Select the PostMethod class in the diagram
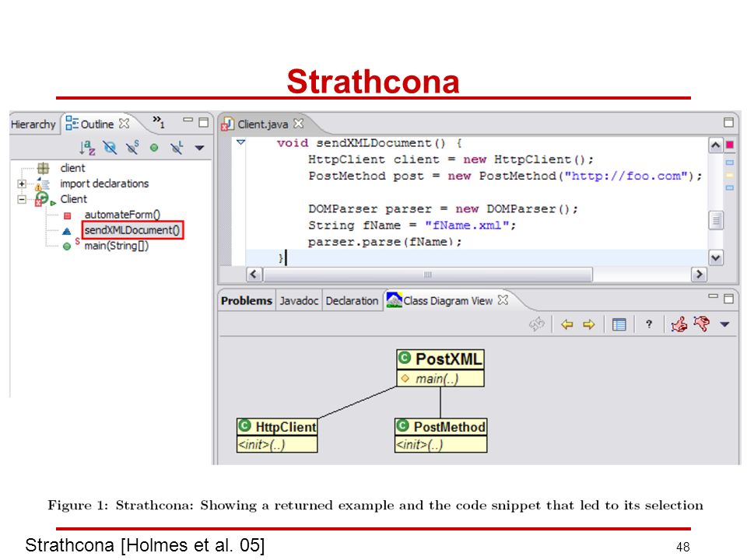The height and width of the screenshot is (560, 747). coord(441,427)
